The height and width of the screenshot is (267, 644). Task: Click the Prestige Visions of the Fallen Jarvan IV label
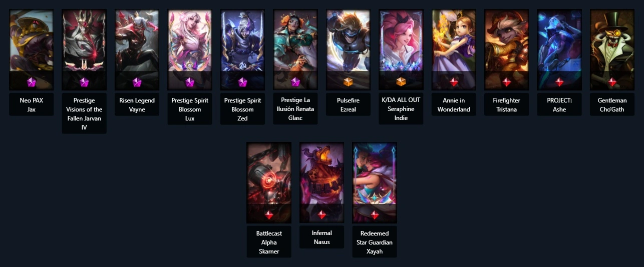click(x=84, y=113)
